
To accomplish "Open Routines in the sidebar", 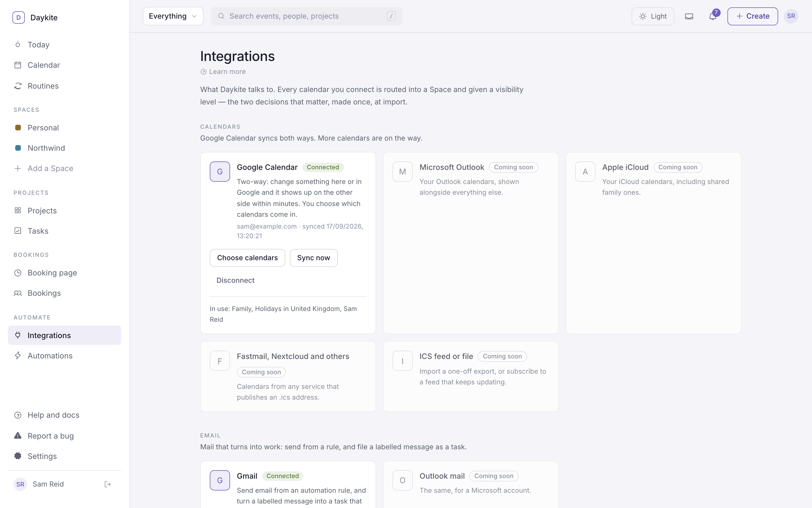I will (x=64, y=86).
